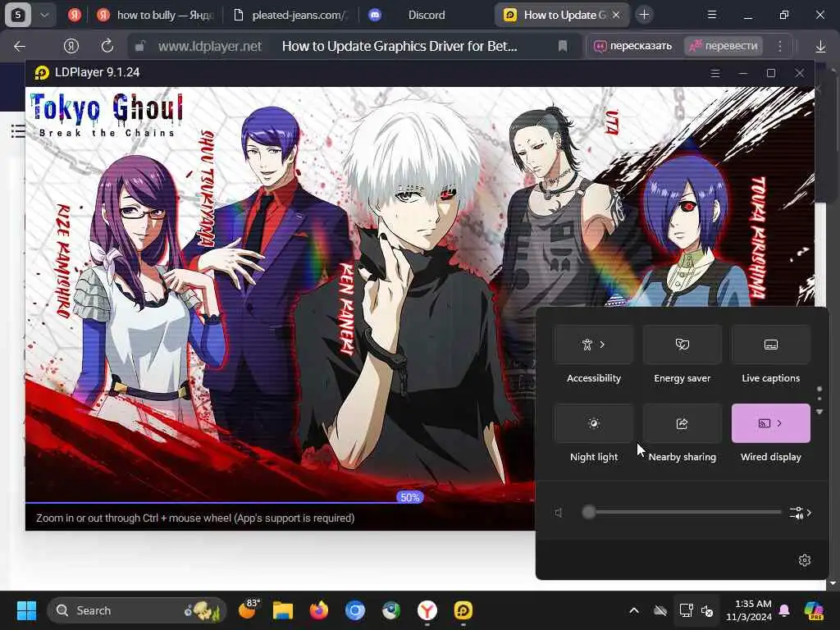
Task: Click the пересказать button
Action: [x=633, y=46]
